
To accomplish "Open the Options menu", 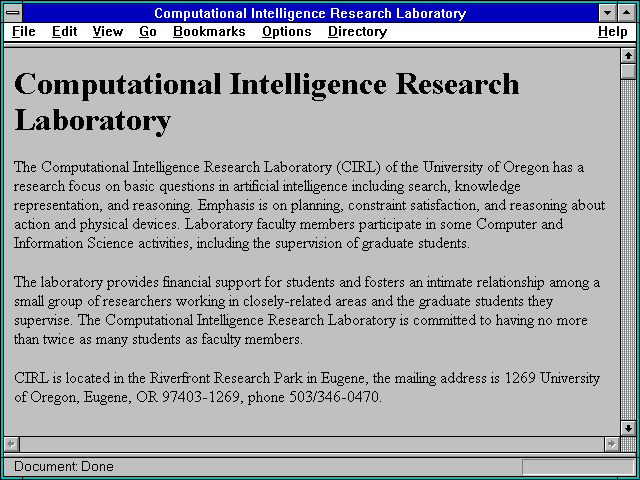I will (x=287, y=32).
